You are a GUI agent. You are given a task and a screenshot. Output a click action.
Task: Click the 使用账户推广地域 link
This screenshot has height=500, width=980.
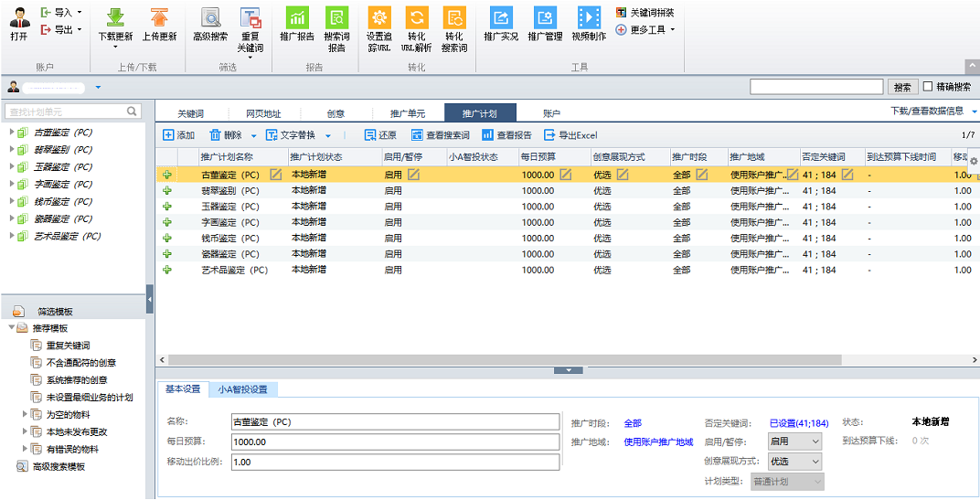point(658,442)
